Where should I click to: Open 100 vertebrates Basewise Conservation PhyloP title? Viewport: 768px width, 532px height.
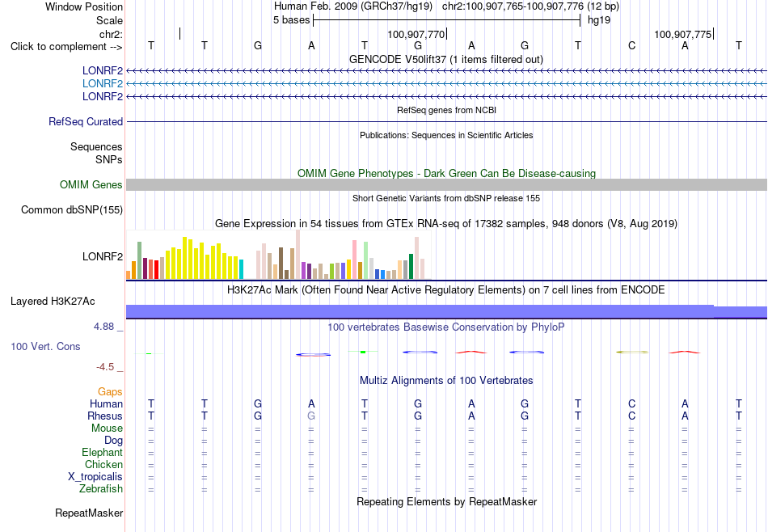[446, 327]
